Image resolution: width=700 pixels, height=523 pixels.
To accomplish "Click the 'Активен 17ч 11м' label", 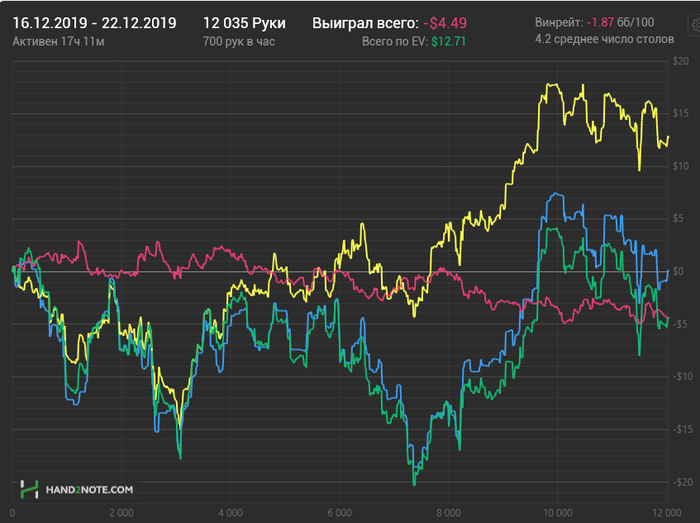I will 58,42.
